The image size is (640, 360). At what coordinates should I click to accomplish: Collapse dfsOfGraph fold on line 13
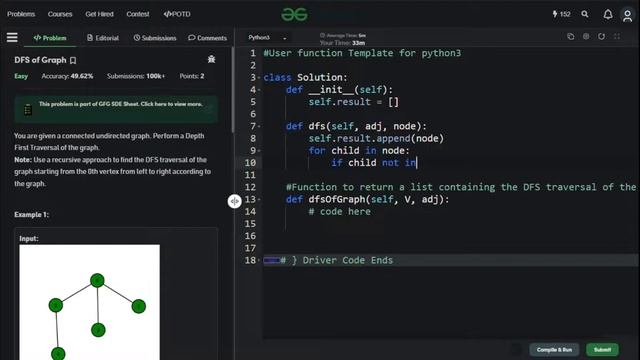(259, 200)
